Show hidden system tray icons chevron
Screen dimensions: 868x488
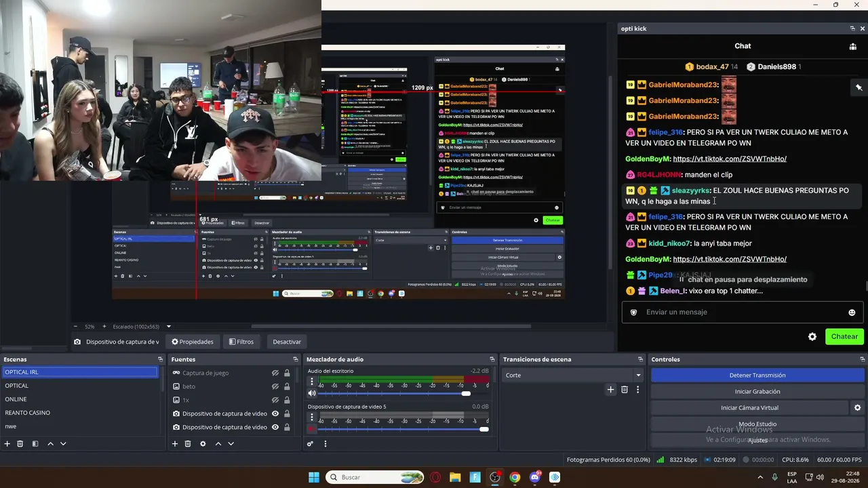[762, 477]
